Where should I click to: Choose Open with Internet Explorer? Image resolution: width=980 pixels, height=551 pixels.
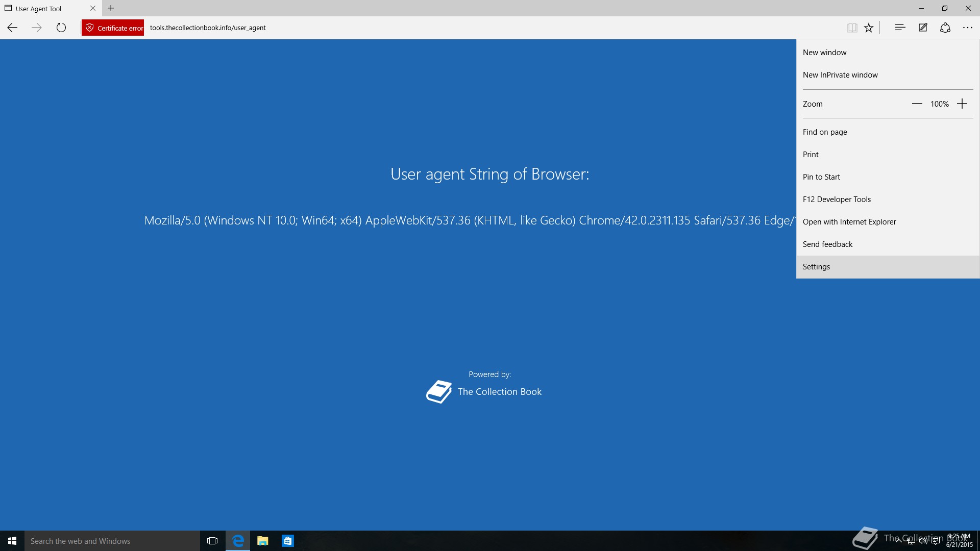click(888, 222)
